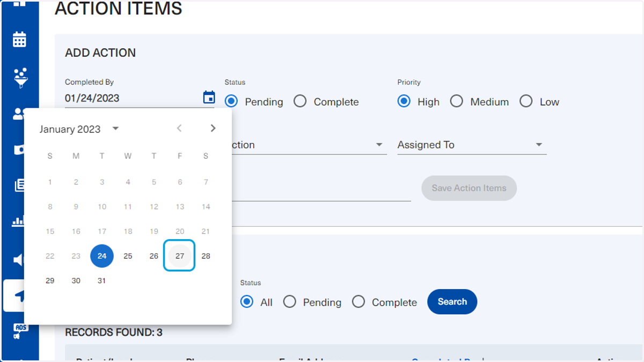Set add-action status to Complete
Viewport: 644px width, 362px height.
click(300, 101)
